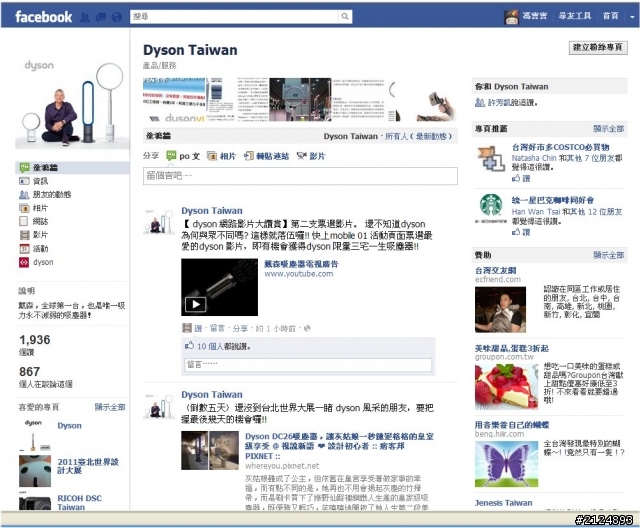Click 分享 link under the video post
This screenshot has height=528, width=640.
click(x=240, y=328)
